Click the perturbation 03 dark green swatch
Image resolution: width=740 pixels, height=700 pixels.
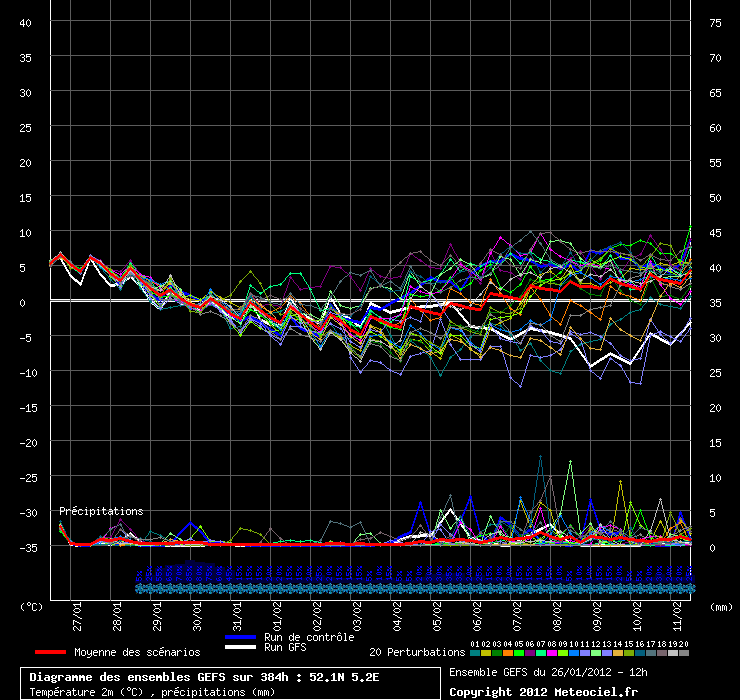[x=497, y=653]
